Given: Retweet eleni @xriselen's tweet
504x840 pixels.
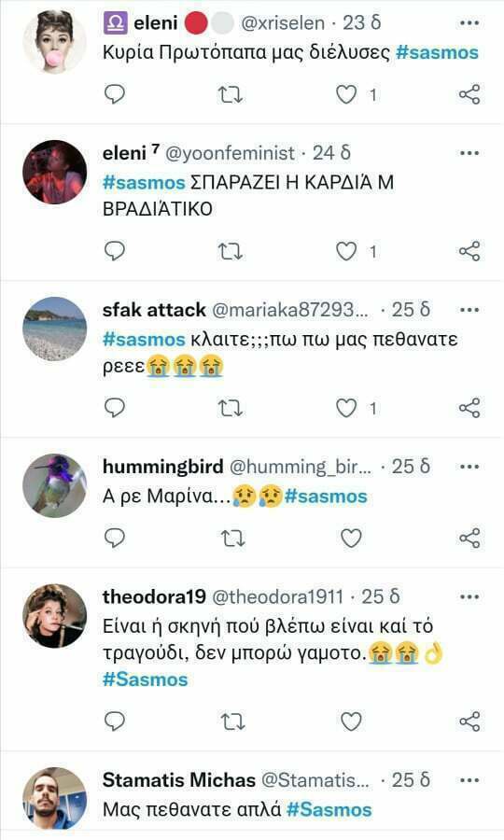Looking at the screenshot, I should click(231, 95).
